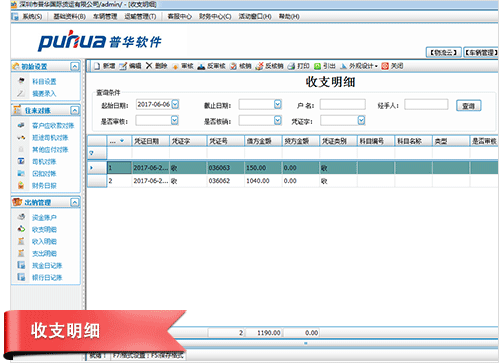Screen dimensions: 499x364
Task: Click the 编辑 (Edit) toolbar icon
Action: pyautogui.click(x=123, y=66)
